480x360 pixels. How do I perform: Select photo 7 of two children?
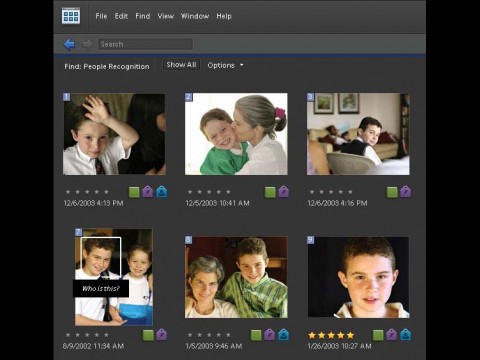(x=114, y=277)
